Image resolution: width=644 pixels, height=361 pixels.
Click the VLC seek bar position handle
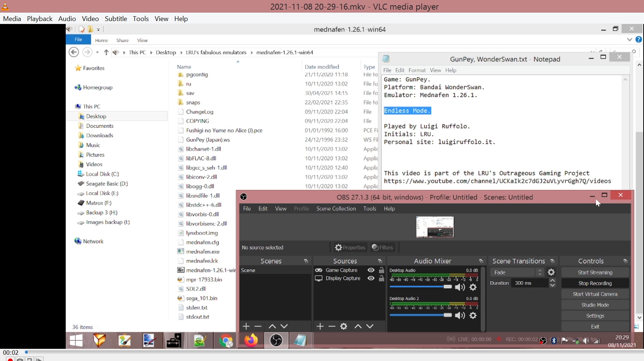click(26, 352)
